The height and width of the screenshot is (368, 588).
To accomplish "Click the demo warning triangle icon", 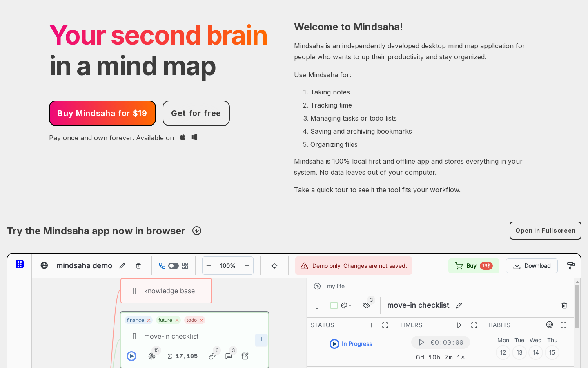I will point(304,266).
